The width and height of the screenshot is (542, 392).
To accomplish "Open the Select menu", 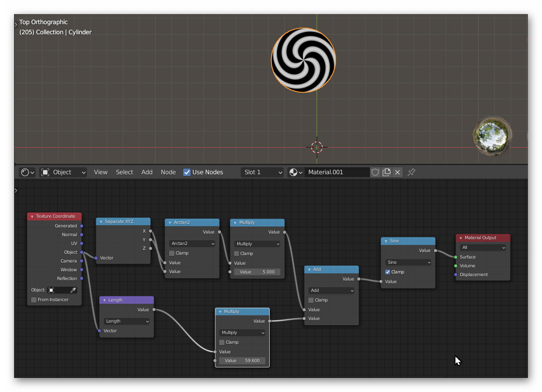I will [x=124, y=172].
